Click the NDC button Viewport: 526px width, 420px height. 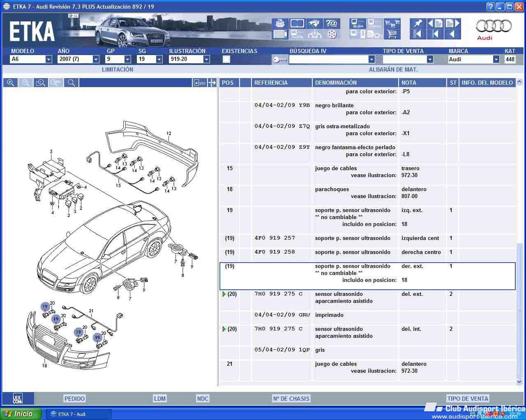click(x=203, y=398)
